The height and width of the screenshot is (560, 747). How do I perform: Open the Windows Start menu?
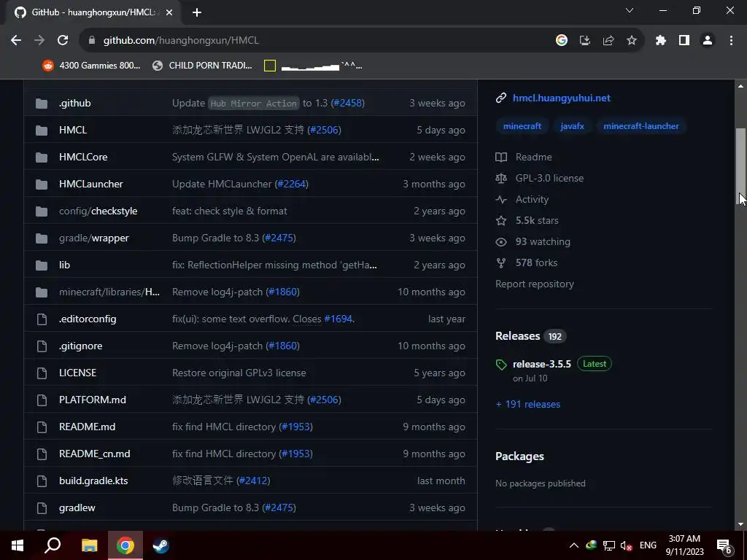(18, 545)
